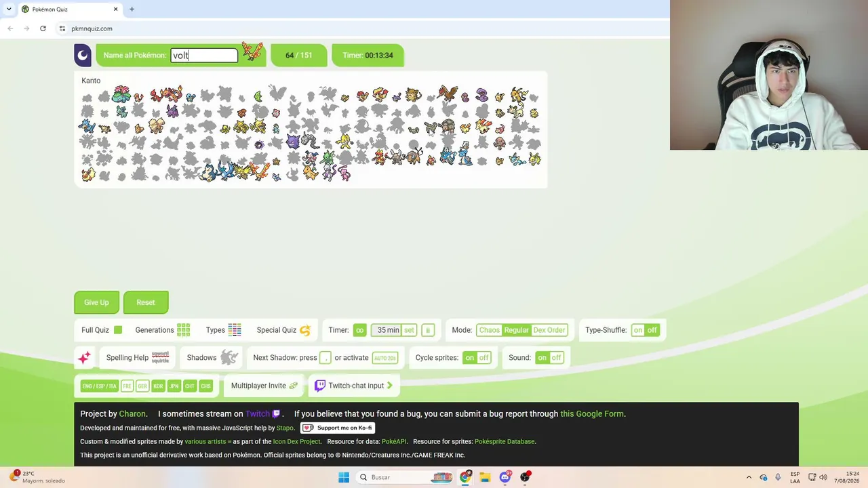The height and width of the screenshot is (488, 868).
Task: Turn Cycle sprites on
Action: coord(470,358)
